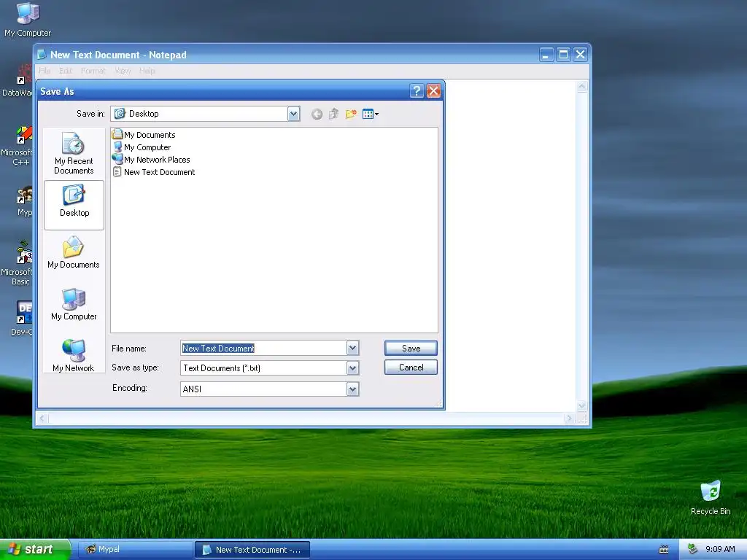The image size is (747, 560).
Task: Click Notepad horizontal scrollbar left arrow
Action: (42, 419)
